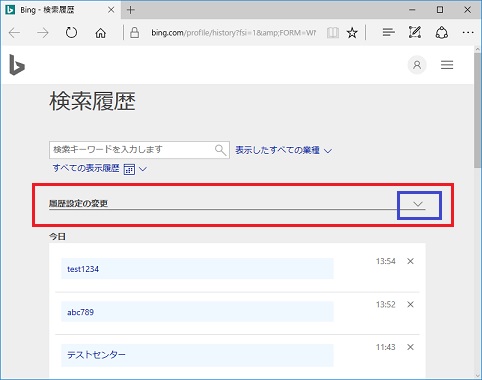Click the 13:54 timestamp

(x=386, y=261)
